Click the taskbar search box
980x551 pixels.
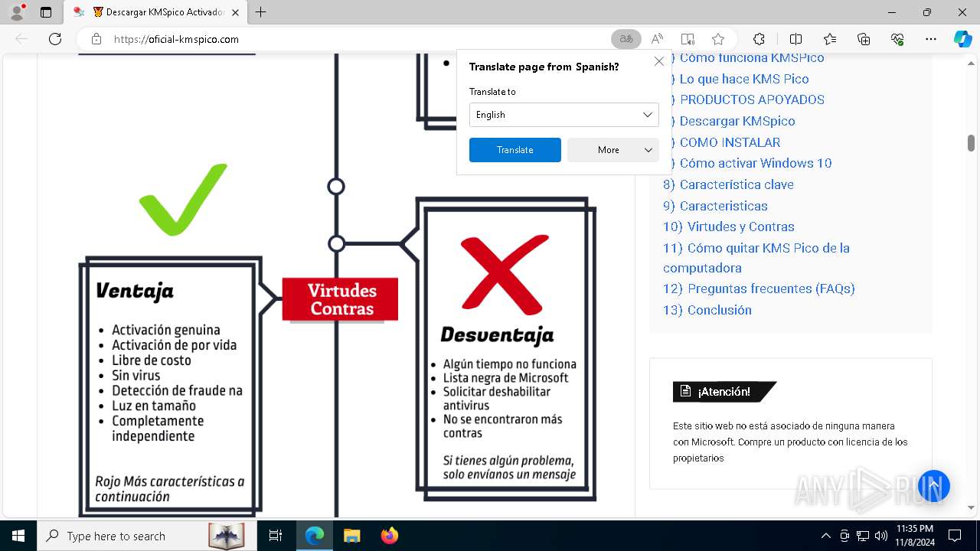coord(145,536)
